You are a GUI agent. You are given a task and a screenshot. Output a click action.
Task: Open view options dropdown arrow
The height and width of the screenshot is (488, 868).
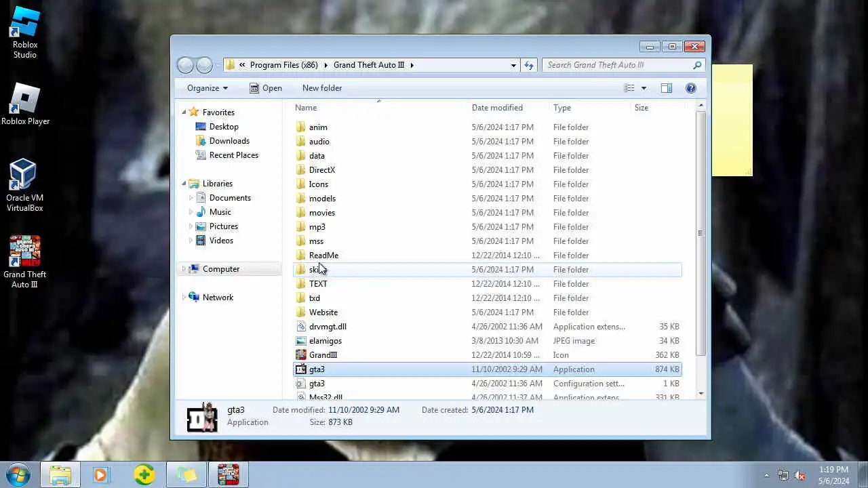coord(644,88)
